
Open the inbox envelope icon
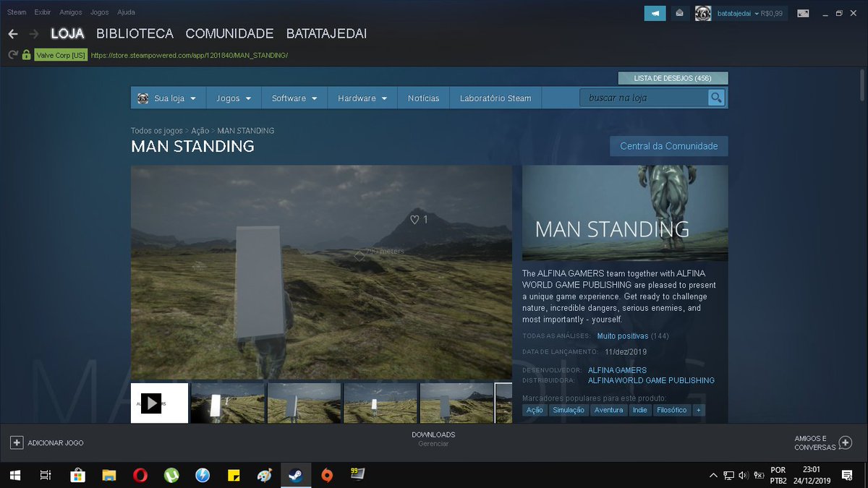pyautogui.click(x=679, y=13)
